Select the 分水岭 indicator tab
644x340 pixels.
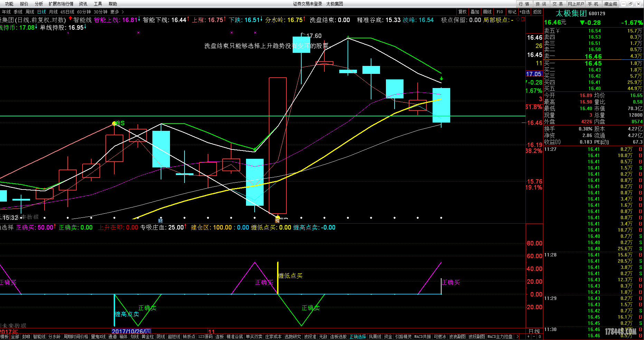54,337
